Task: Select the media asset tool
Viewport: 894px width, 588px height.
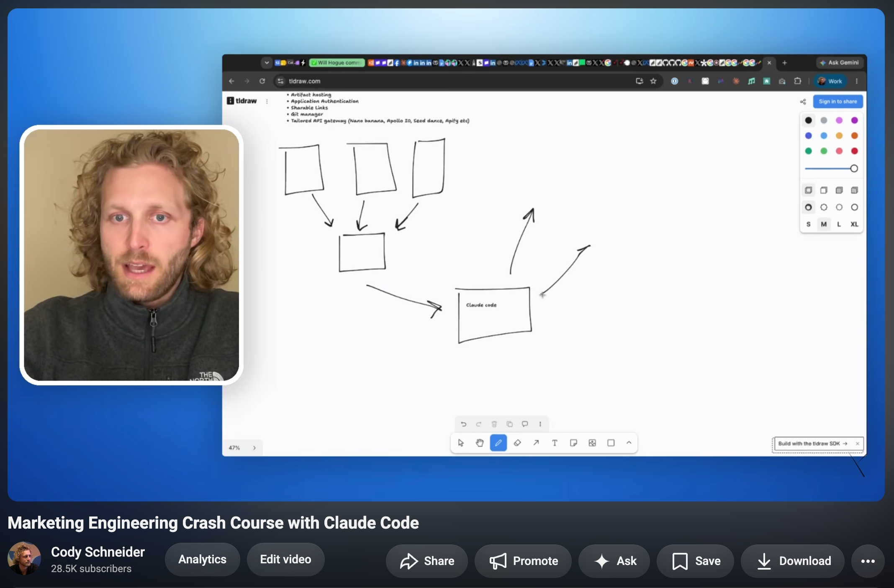Action: (592, 443)
